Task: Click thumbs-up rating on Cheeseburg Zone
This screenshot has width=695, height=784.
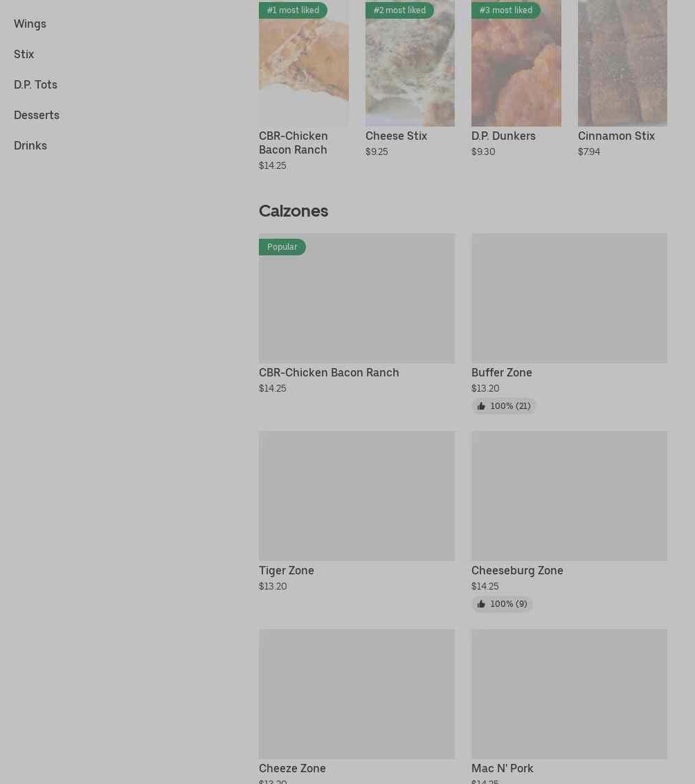Action: click(502, 604)
